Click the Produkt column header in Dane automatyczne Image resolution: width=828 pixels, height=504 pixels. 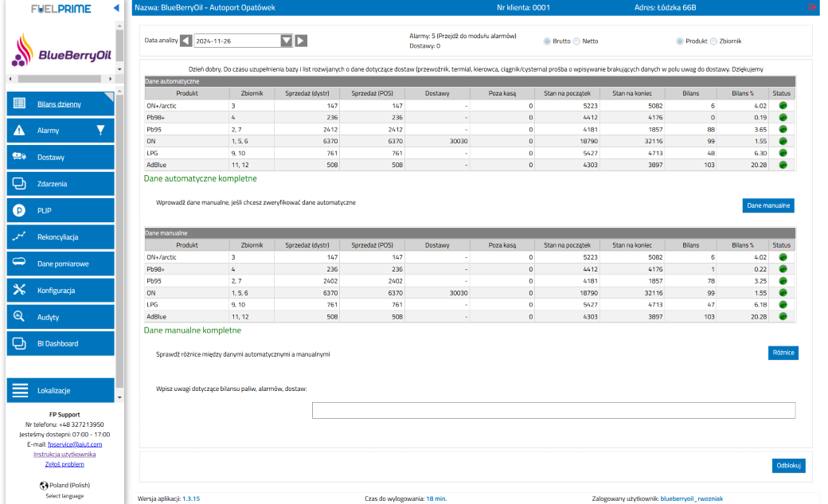(x=187, y=93)
